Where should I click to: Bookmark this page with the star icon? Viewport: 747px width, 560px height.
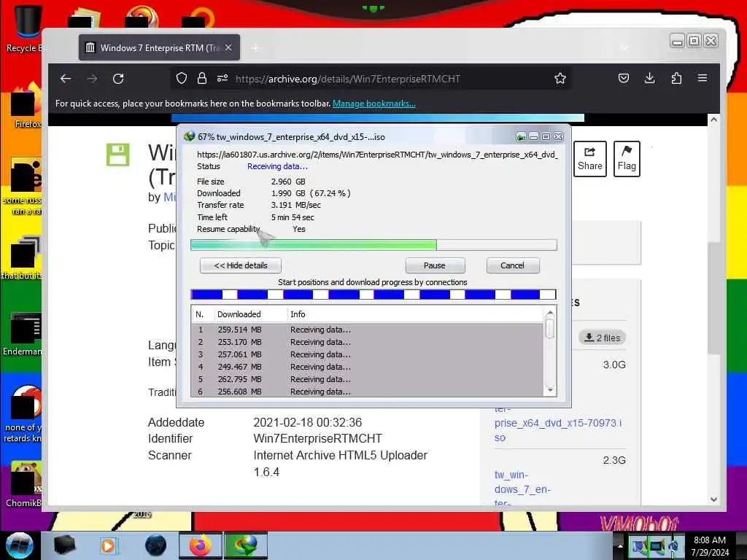tap(560, 79)
